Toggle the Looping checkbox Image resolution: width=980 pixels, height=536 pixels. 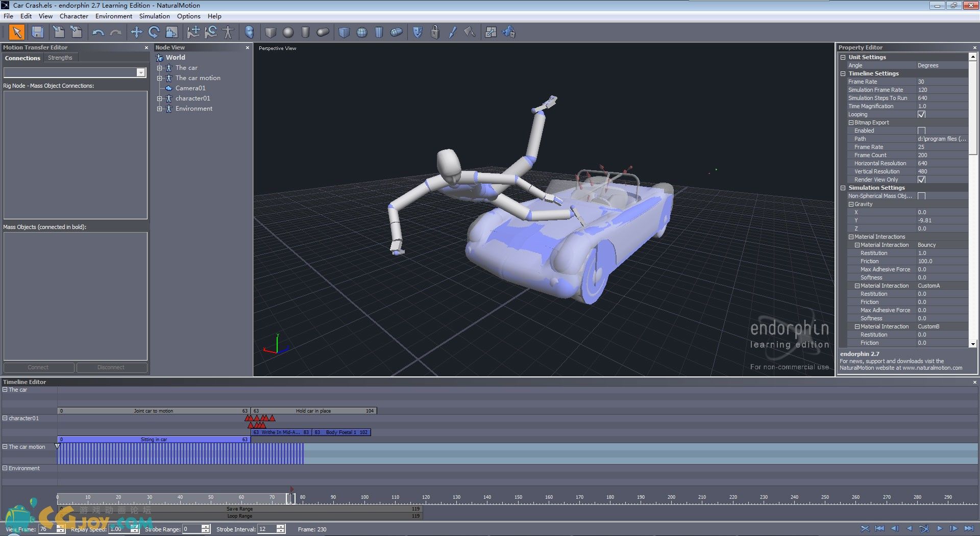921,114
